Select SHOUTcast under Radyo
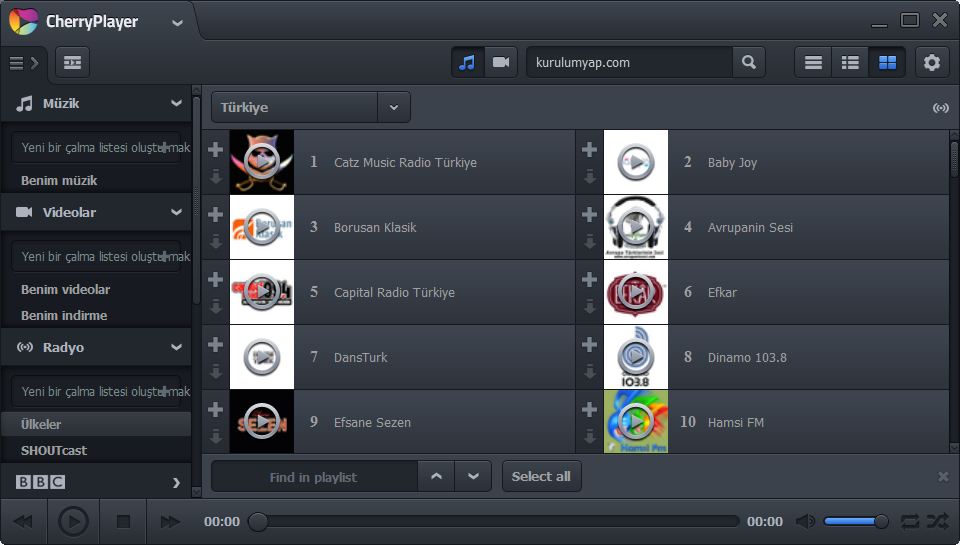The height and width of the screenshot is (545, 960). coord(54,451)
